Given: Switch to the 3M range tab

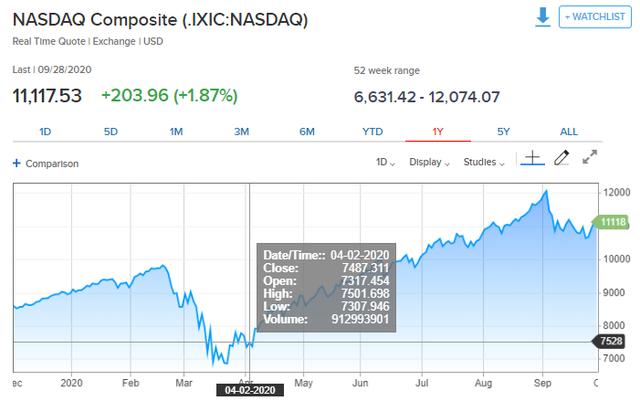Looking at the screenshot, I should (x=241, y=132).
